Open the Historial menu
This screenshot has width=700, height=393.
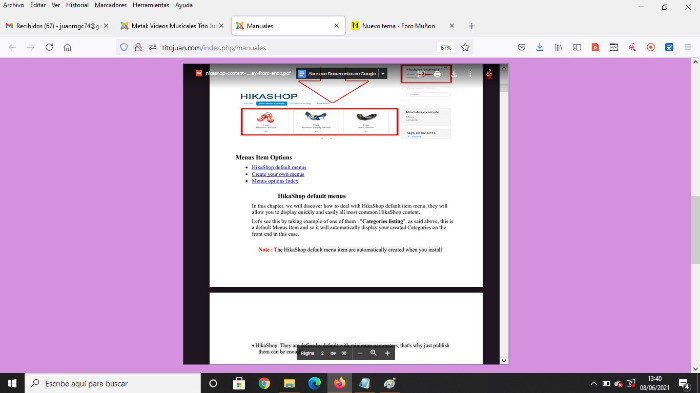pos(77,5)
